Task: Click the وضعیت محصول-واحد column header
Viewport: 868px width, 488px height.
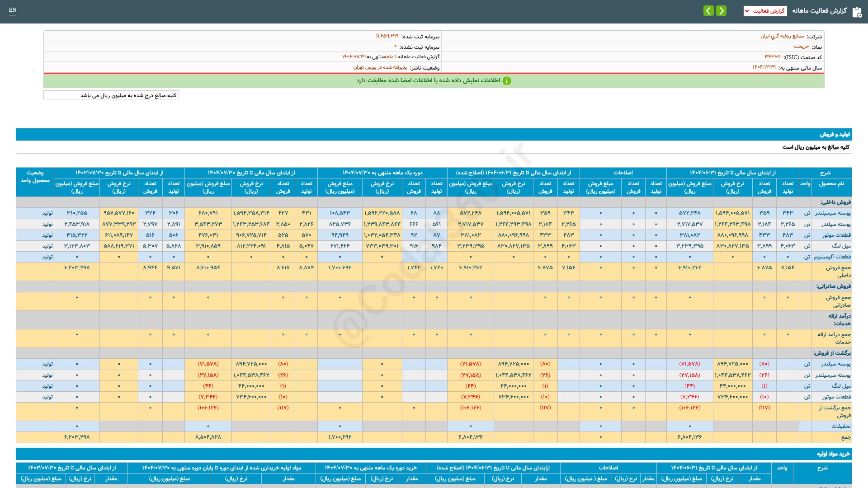Action: (35, 177)
